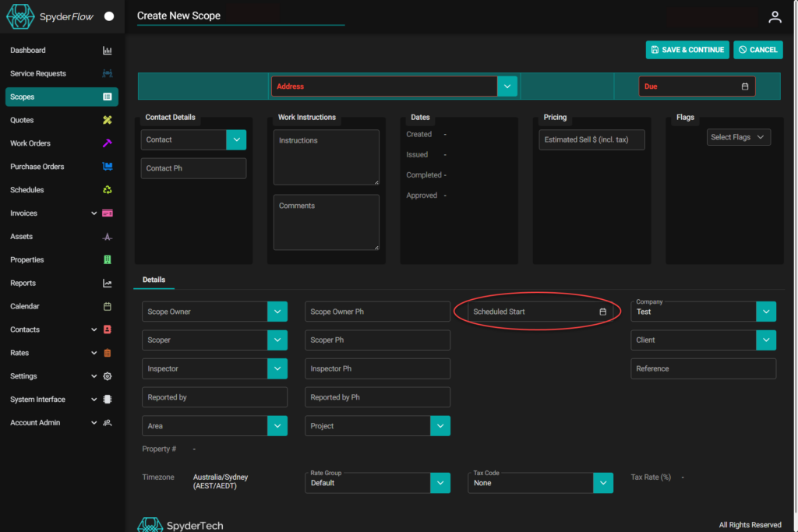Viewport: 798px width, 532px height.
Task: Click the Properties building icon
Action: click(x=108, y=260)
